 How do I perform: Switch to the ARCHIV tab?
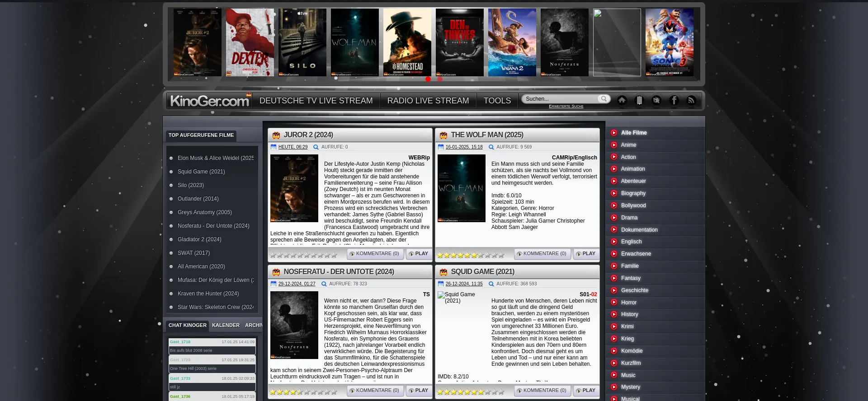click(253, 325)
